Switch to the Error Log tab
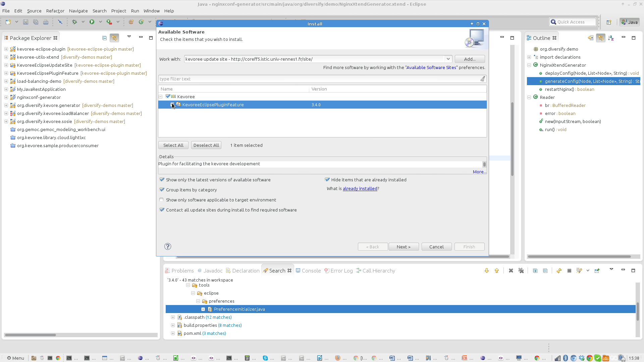The image size is (644, 362). (x=338, y=270)
